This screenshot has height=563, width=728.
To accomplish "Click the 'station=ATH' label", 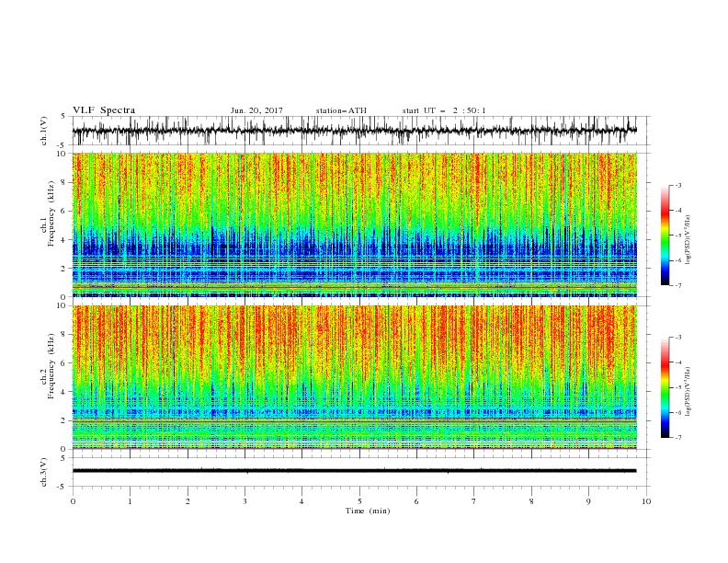I will coord(341,110).
